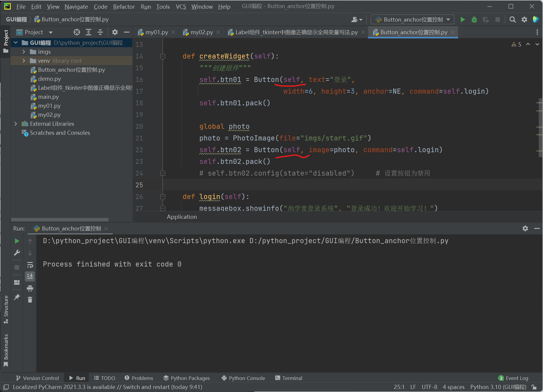
Task: Restore layout icon in Run panel
Action: pyautogui.click(x=17, y=282)
